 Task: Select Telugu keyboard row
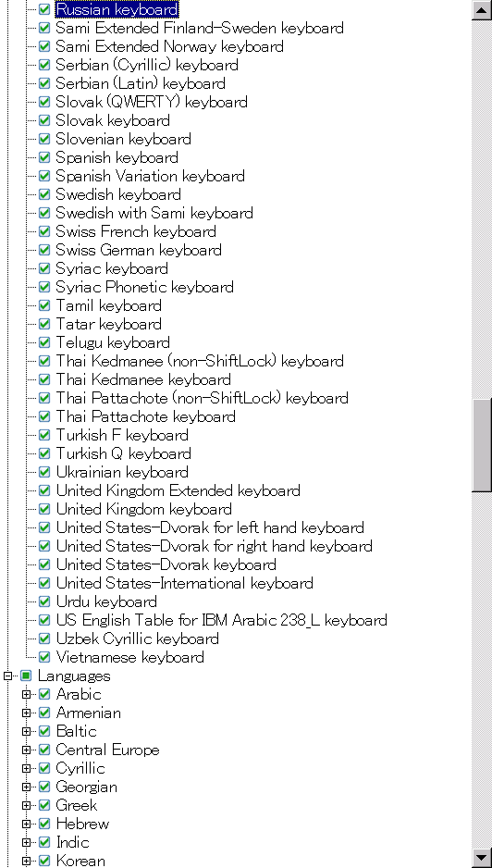113,342
